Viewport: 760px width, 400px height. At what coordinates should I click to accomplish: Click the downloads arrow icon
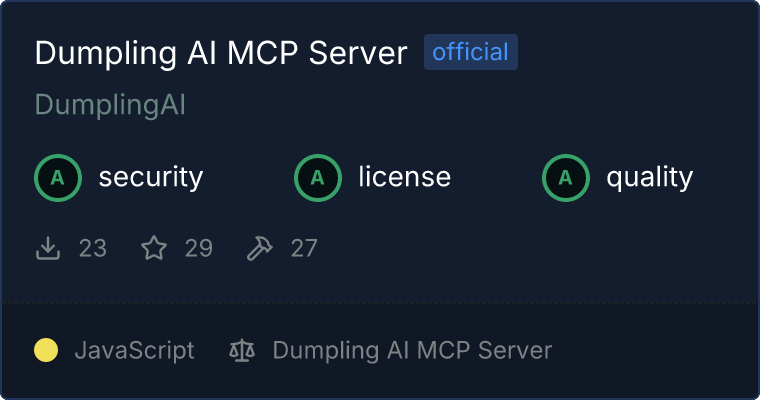(x=48, y=248)
